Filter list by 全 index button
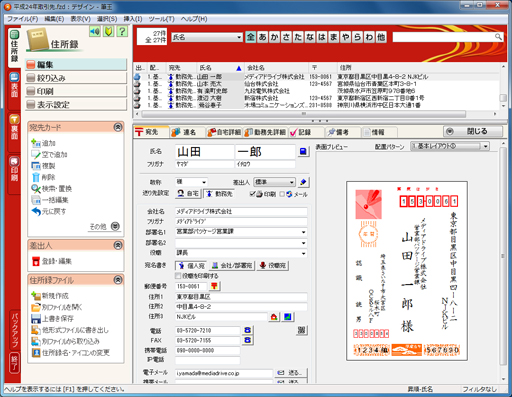512x397 pixels. tap(251, 37)
